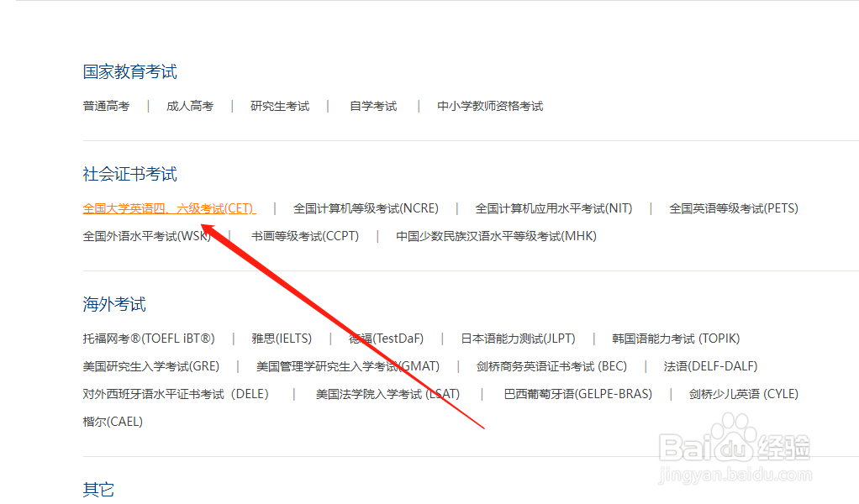Click 书画等级考试(CCPT) link
The height and width of the screenshot is (504, 859).
(307, 236)
